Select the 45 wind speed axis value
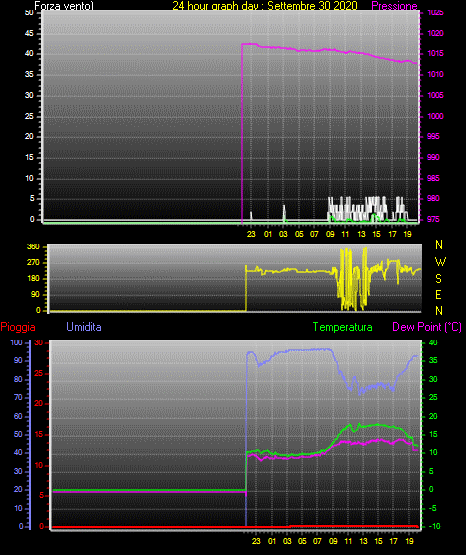The width and height of the screenshot is (466, 555). click(29, 34)
